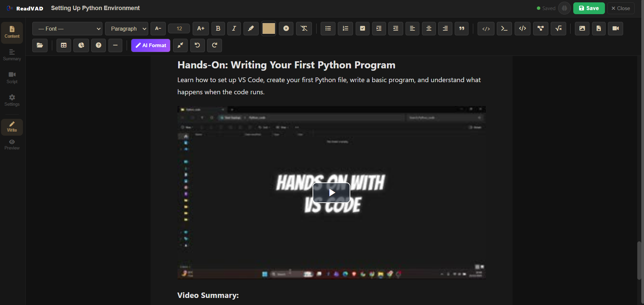Click the font size field showing 12

[x=179, y=29]
